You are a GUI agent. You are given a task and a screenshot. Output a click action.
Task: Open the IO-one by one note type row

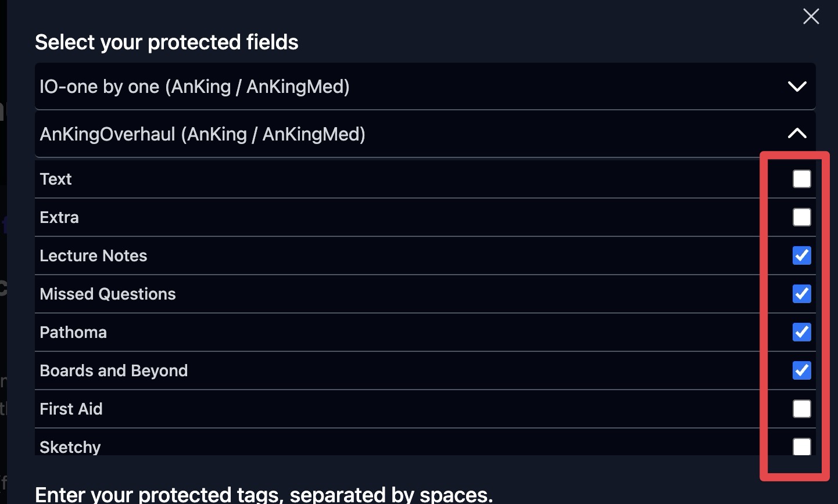(x=195, y=87)
